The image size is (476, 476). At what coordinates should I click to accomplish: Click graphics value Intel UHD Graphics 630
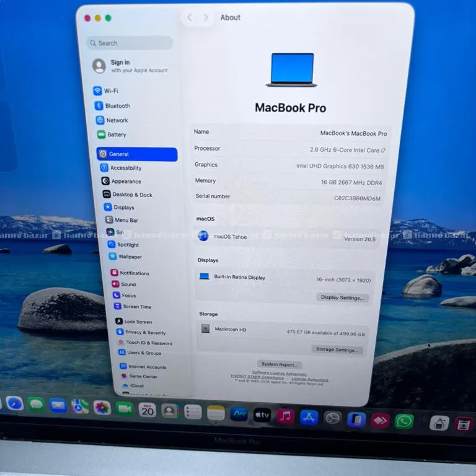pos(340,166)
